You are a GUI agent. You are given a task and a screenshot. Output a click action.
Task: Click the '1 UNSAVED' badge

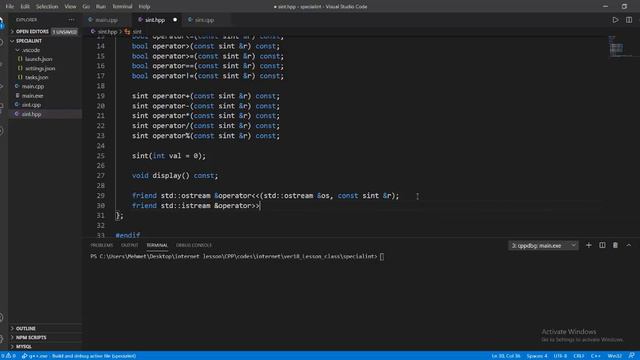point(64,31)
